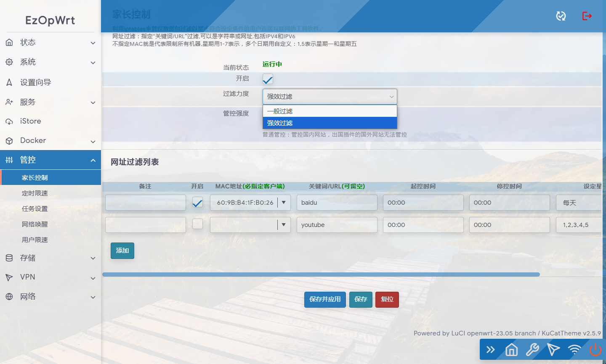The width and height of the screenshot is (606, 364).
Task: Open MAC address dropdown arrow in youtube row
Action: [x=284, y=225]
